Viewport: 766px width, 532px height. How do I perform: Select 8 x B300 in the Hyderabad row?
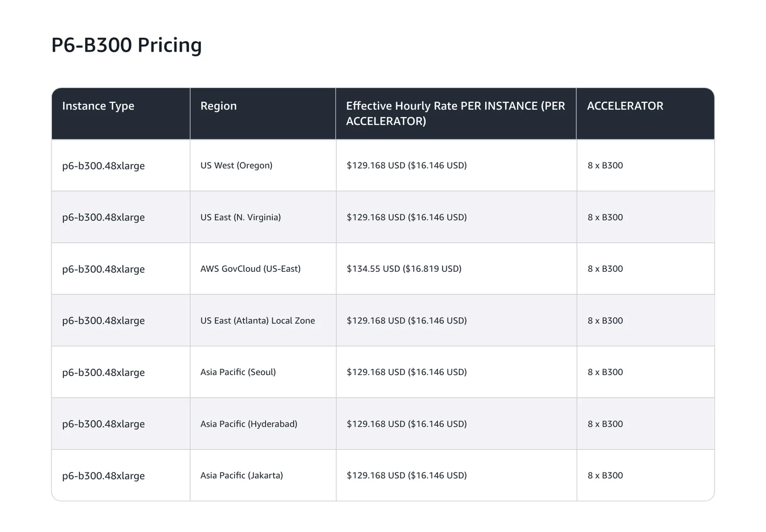[605, 424]
